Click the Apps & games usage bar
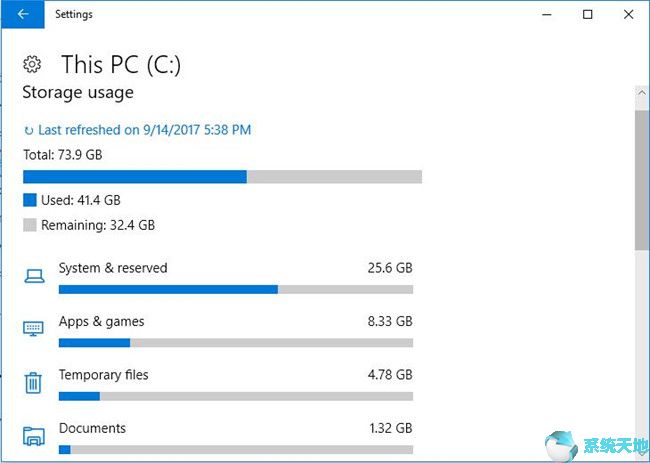This screenshot has width=650, height=463. (236, 343)
